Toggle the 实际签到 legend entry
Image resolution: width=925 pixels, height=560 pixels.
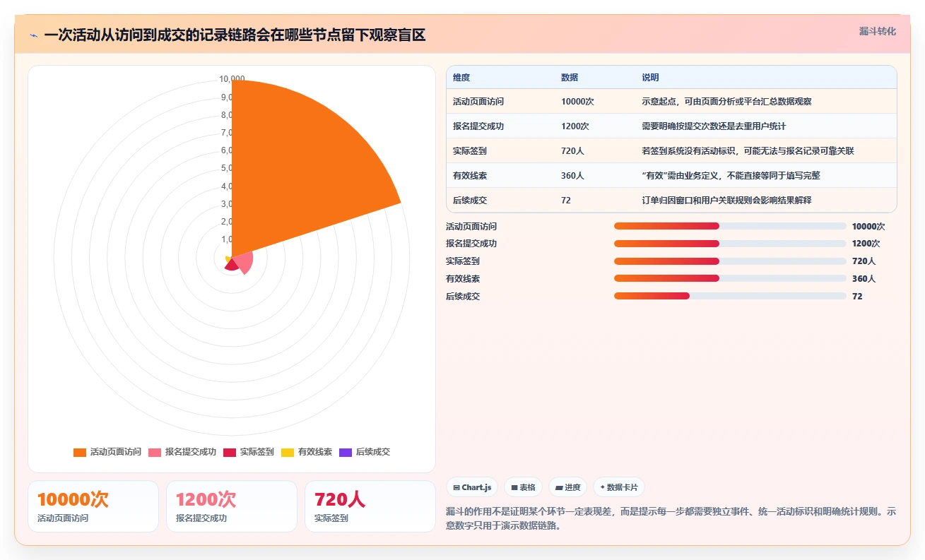coord(248,452)
